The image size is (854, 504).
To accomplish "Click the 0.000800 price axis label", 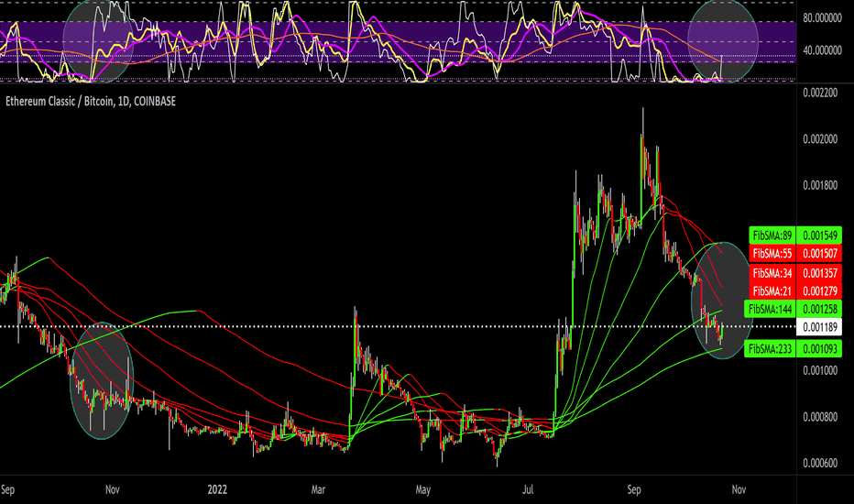I will 820,417.
